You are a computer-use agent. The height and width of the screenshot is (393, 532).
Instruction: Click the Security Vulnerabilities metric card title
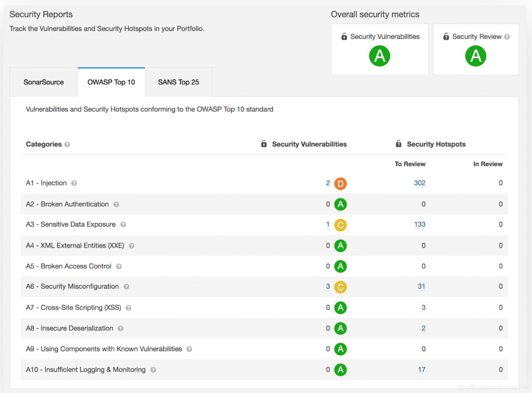[x=385, y=37]
